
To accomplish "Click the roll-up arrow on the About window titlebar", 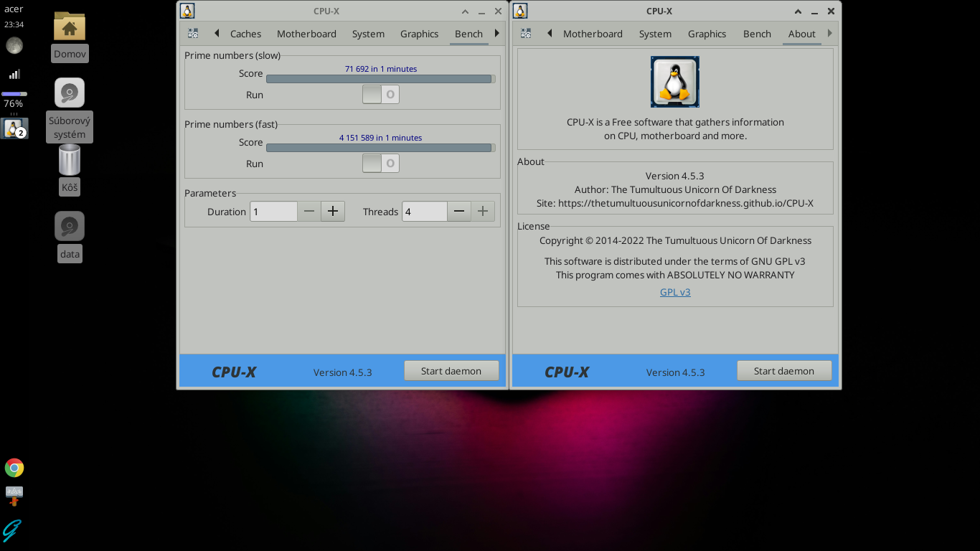I will (798, 11).
